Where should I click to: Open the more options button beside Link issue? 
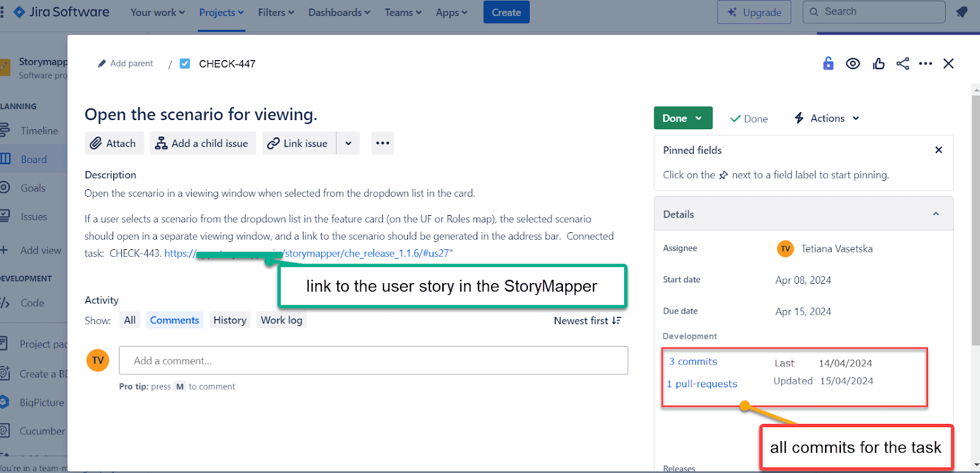[383, 143]
